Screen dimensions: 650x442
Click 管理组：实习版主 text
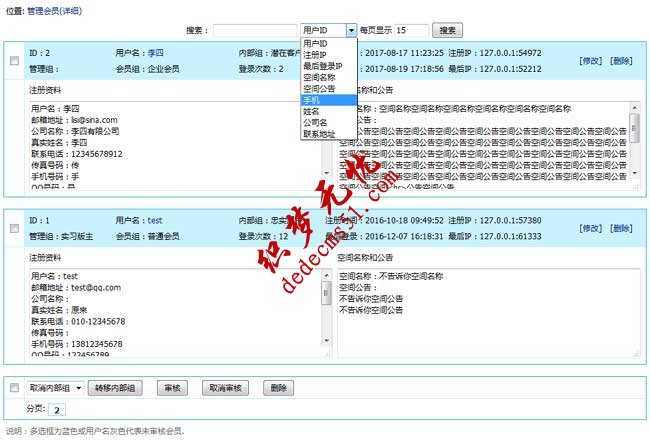tap(61, 236)
